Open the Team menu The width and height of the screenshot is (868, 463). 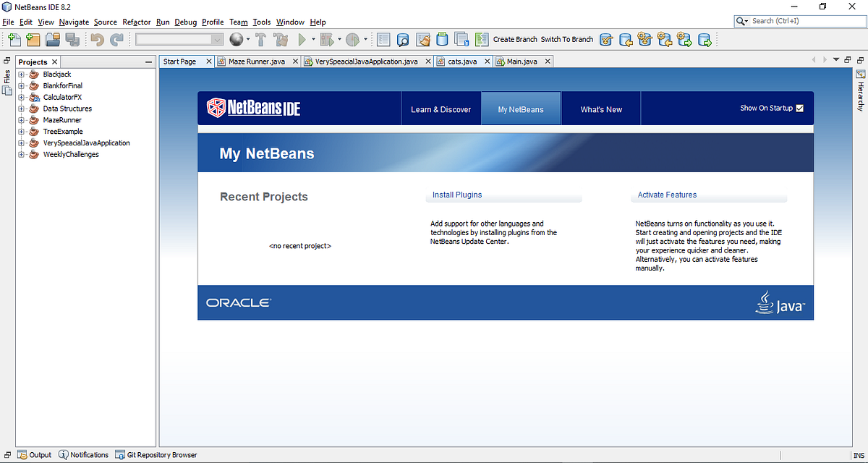(x=238, y=22)
